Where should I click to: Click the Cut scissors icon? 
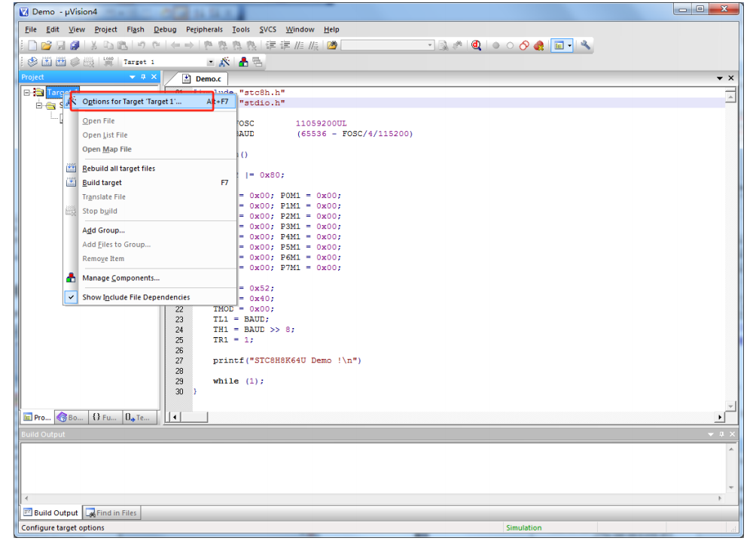(94, 45)
